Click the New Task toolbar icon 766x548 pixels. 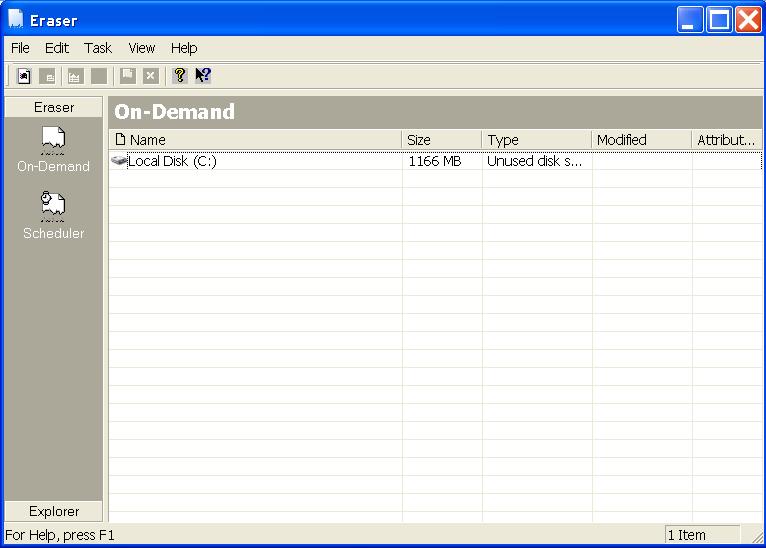click(x=24, y=76)
